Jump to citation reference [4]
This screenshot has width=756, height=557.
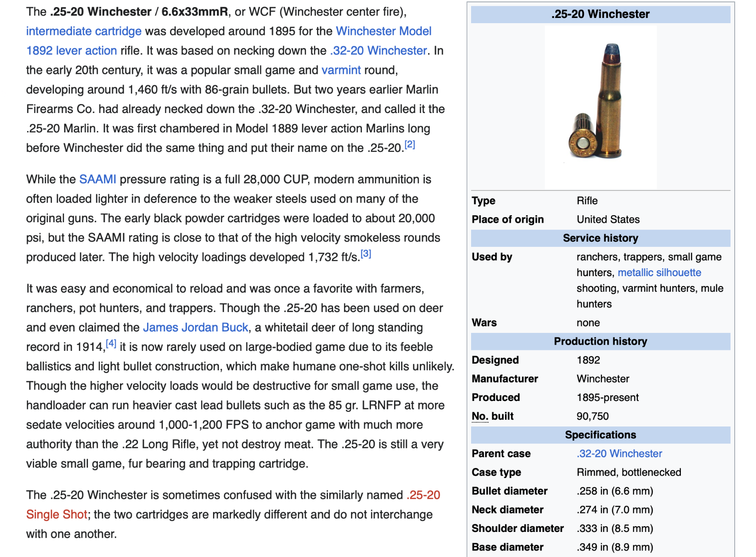click(x=111, y=344)
